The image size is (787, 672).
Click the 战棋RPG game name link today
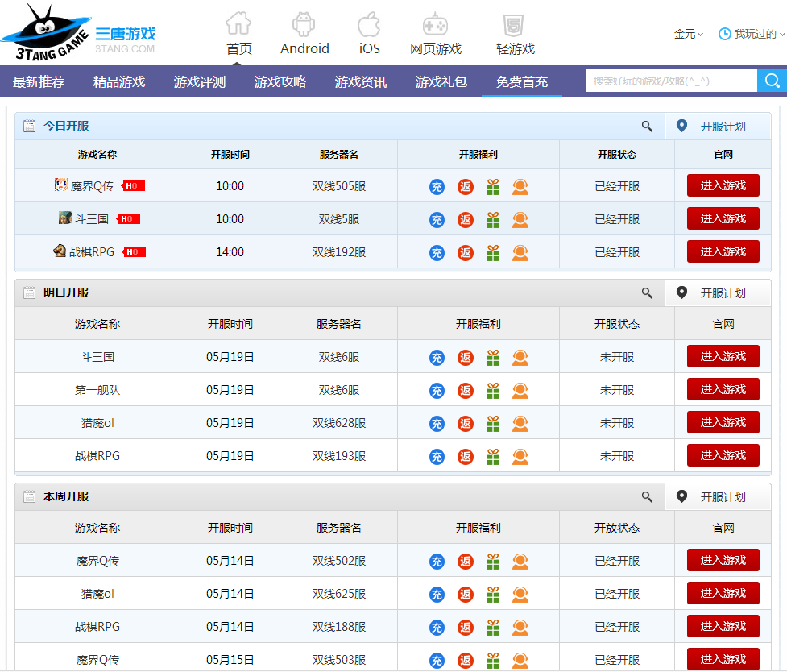[92, 251]
